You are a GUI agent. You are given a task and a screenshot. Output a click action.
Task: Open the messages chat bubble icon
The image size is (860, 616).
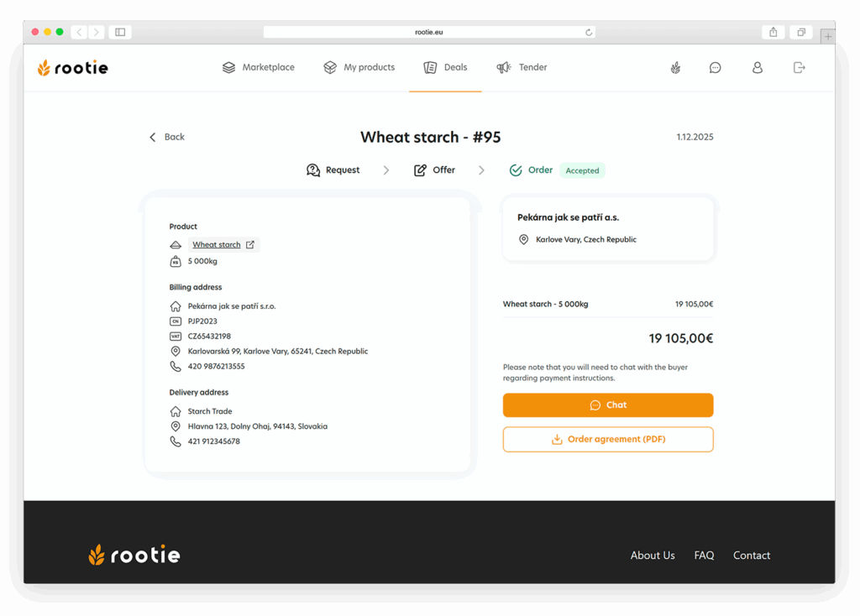716,68
